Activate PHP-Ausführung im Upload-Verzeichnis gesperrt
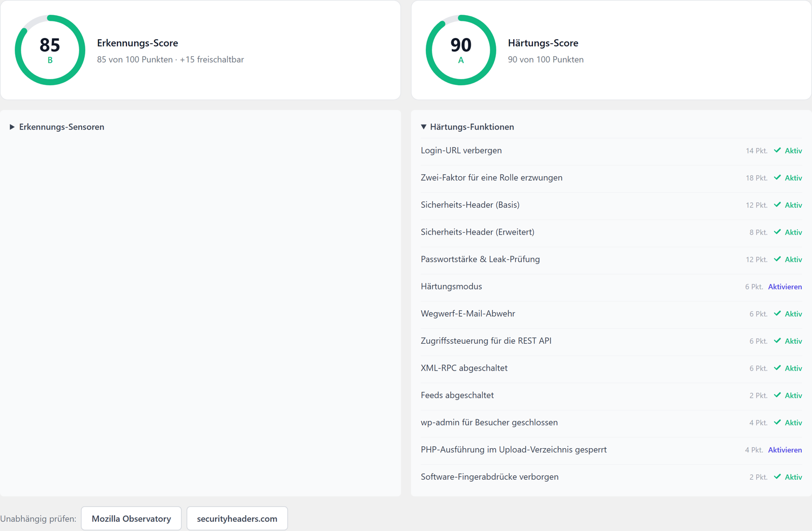Image resolution: width=812 pixels, height=531 pixels. point(785,450)
